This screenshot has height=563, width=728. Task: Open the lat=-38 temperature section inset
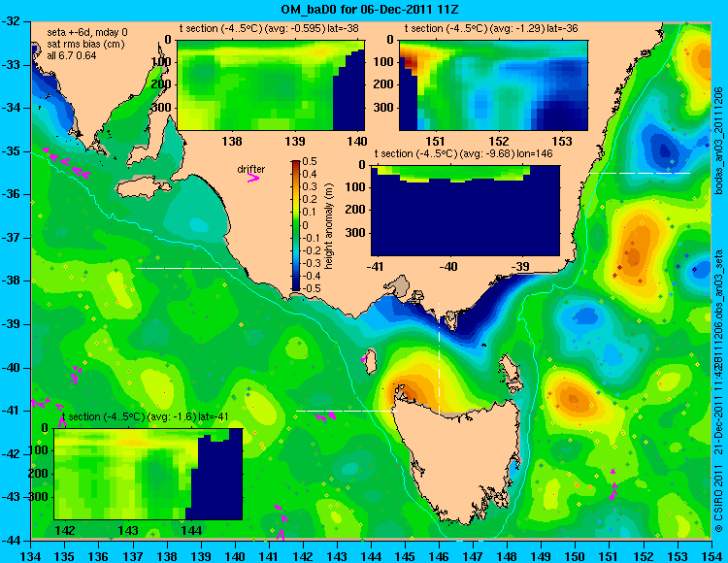pyautogui.click(x=271, y=85)
